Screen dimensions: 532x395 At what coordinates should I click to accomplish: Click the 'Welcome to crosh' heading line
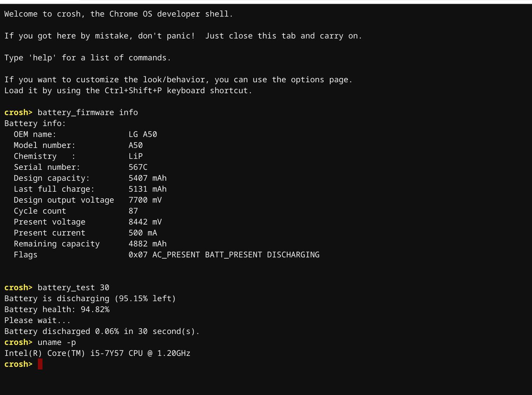[x=119, y=14]
